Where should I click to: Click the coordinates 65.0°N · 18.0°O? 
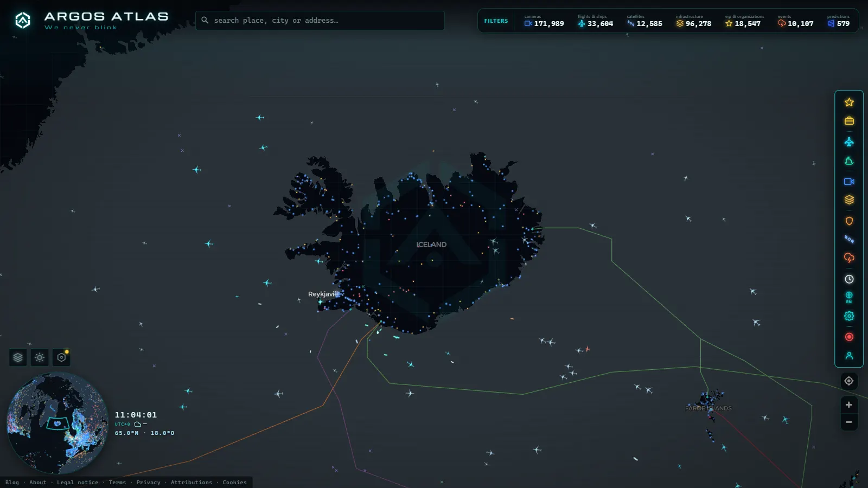click(x=144, y=433)
